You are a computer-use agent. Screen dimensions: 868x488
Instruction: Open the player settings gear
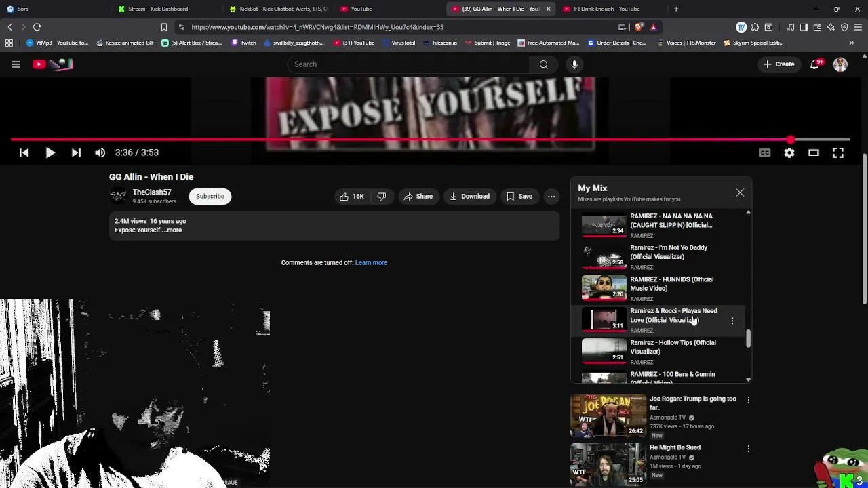click(x=789, y=153)
